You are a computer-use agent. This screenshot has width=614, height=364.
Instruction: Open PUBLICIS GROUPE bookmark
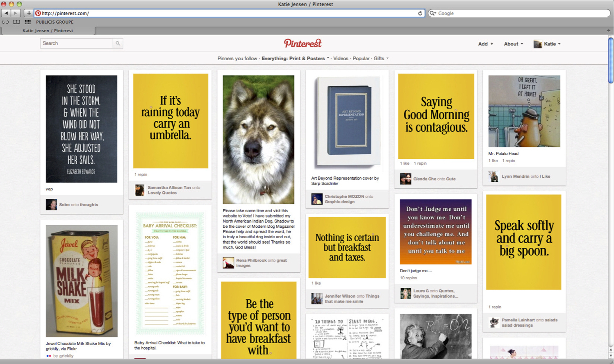point(55,22)
